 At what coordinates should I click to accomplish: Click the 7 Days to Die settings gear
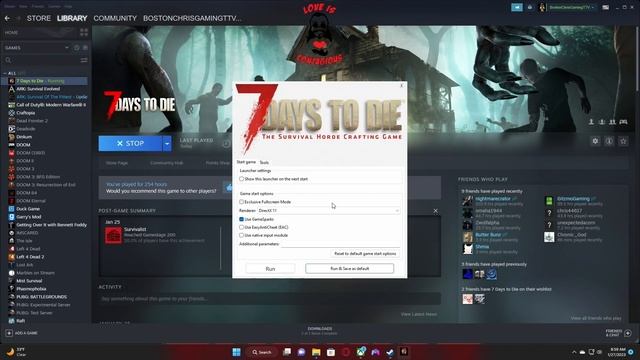595,141
